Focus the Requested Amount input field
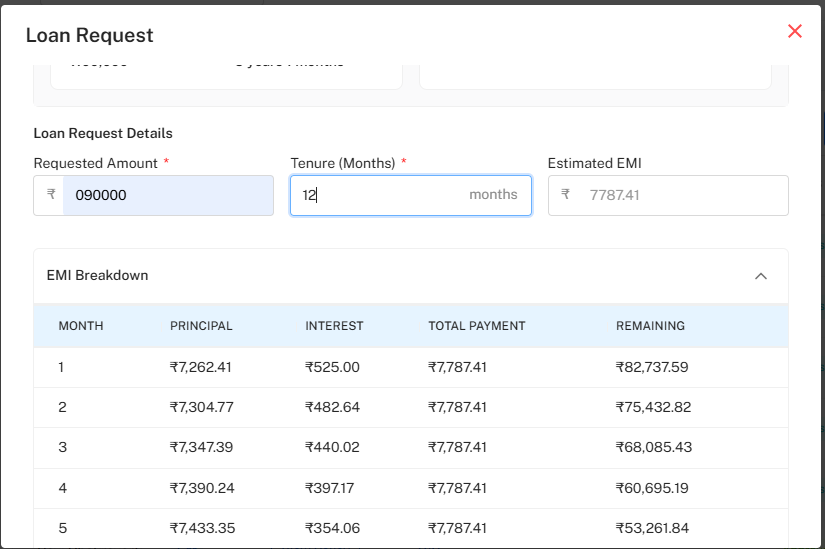825x549 pixels. (168, 195)
